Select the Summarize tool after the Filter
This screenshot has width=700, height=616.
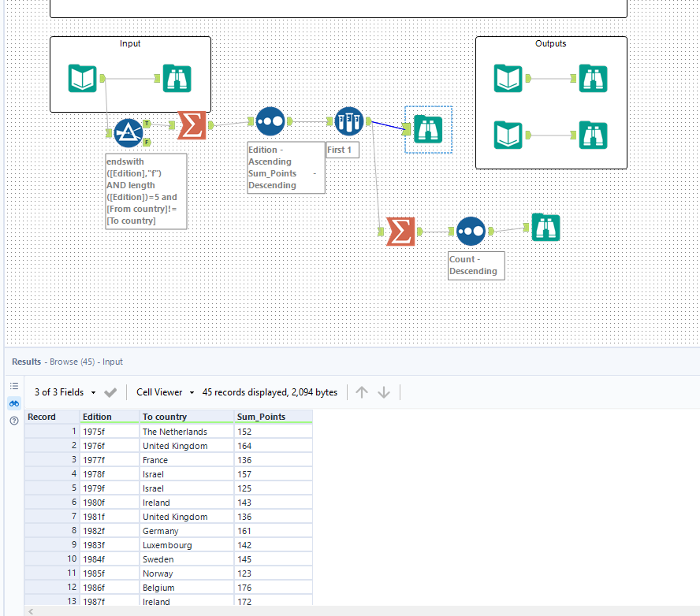click(x=192, y=125)
